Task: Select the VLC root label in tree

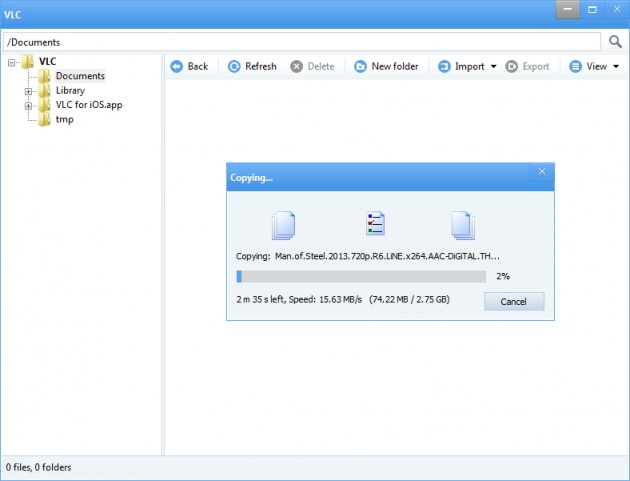Action: [x=47, y=61]
